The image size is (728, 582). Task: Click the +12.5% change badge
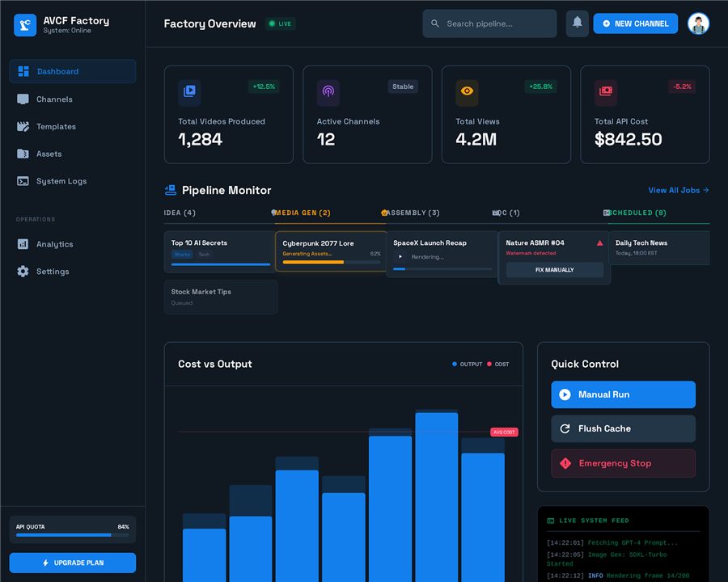(264, 86)
